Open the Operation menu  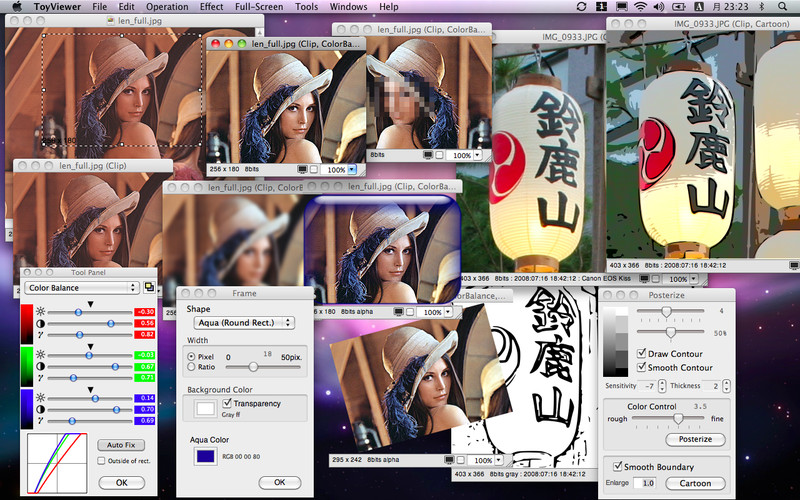click(167, 7)
